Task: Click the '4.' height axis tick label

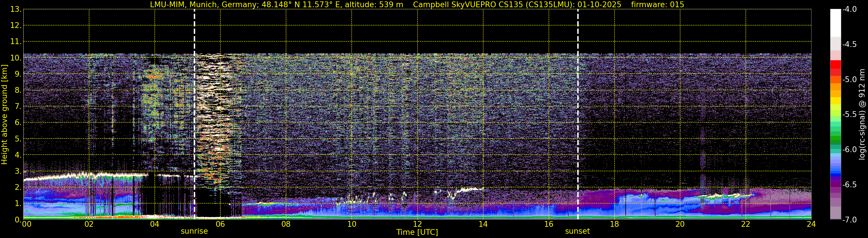Action: tap(18, 155)
